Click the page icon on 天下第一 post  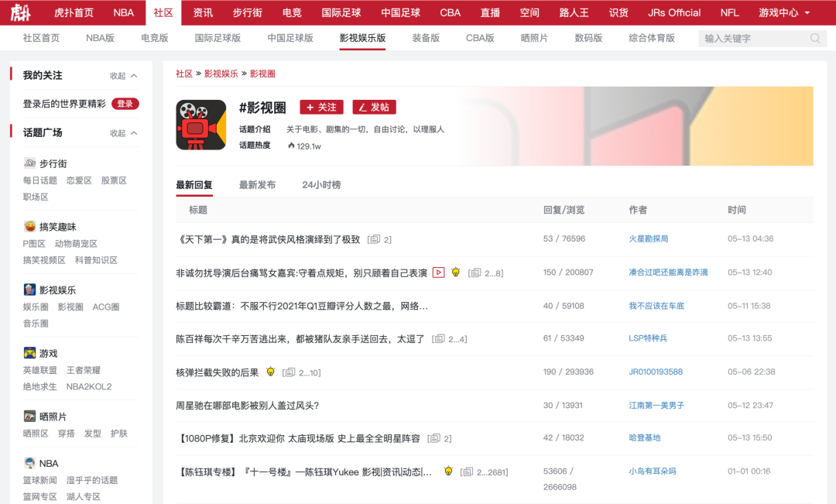(375, 239)
